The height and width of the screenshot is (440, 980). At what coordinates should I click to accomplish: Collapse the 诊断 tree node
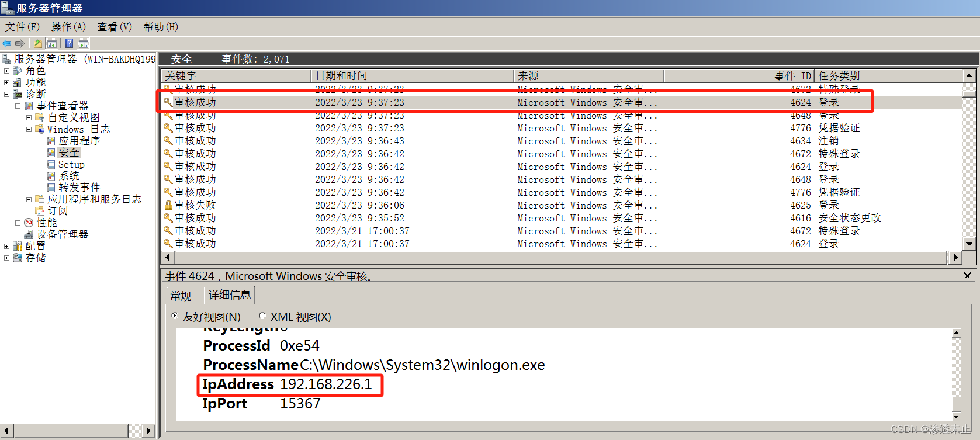pos(6,94)
